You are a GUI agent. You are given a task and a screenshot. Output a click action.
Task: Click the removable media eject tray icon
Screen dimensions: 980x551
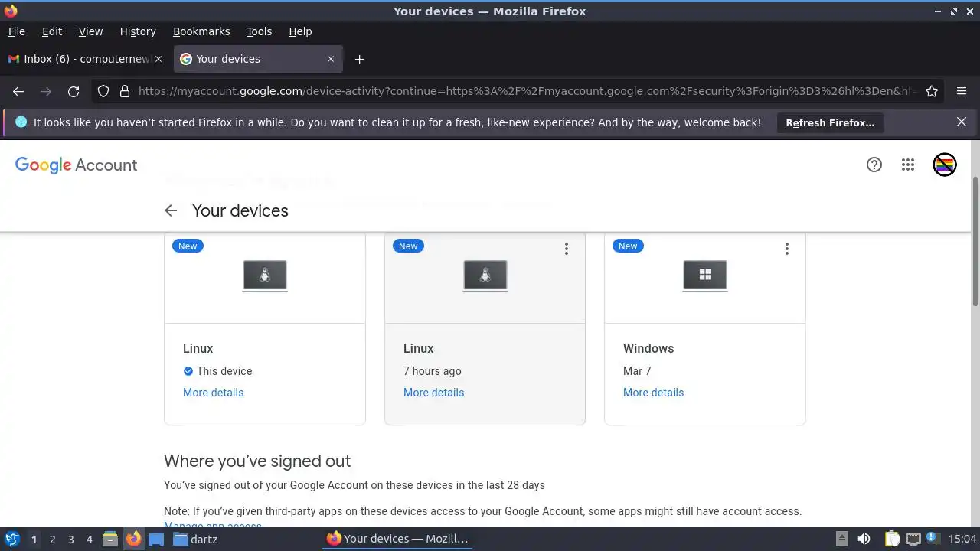tap(841, 539)
